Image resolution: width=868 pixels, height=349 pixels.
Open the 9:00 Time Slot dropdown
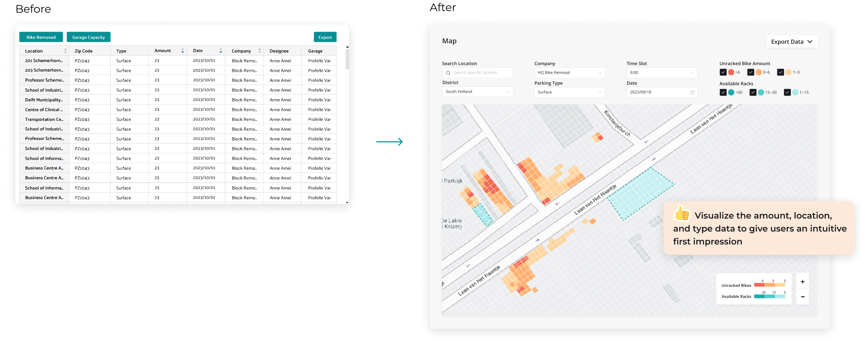(662, 73)
